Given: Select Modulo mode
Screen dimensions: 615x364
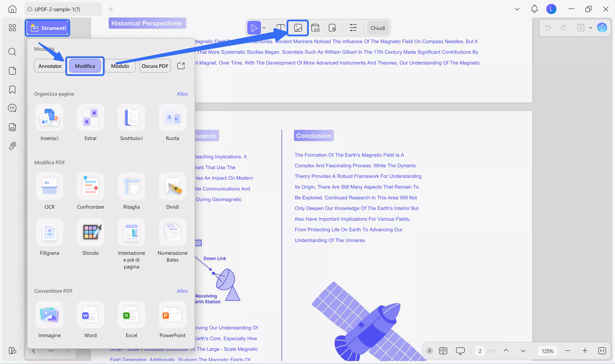Looking at the screenshot, I should point(120,66).
